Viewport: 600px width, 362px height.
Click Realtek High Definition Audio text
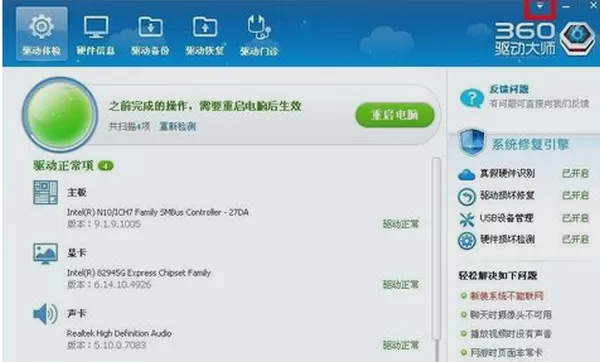click(x=119, y=333)
